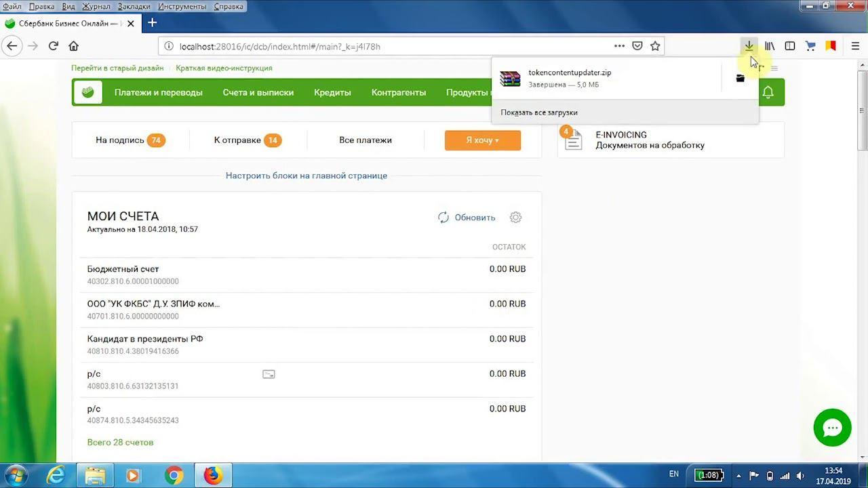Open the green chat bubble
The width and height of the screenshot is (868, 488).
click(x=832, y=428)
